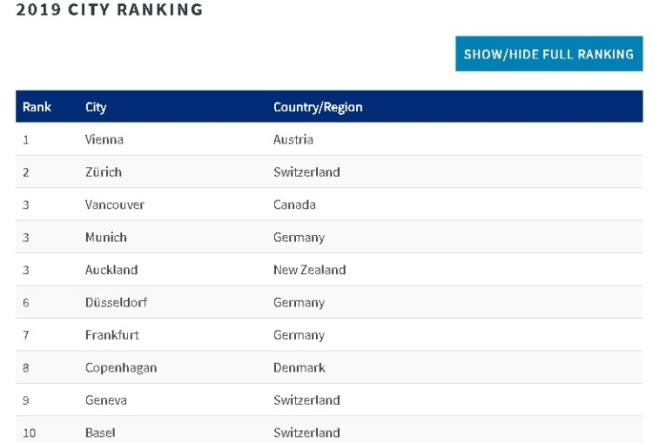
Task: Select the Canada country cell
Action: pos(294,205)
